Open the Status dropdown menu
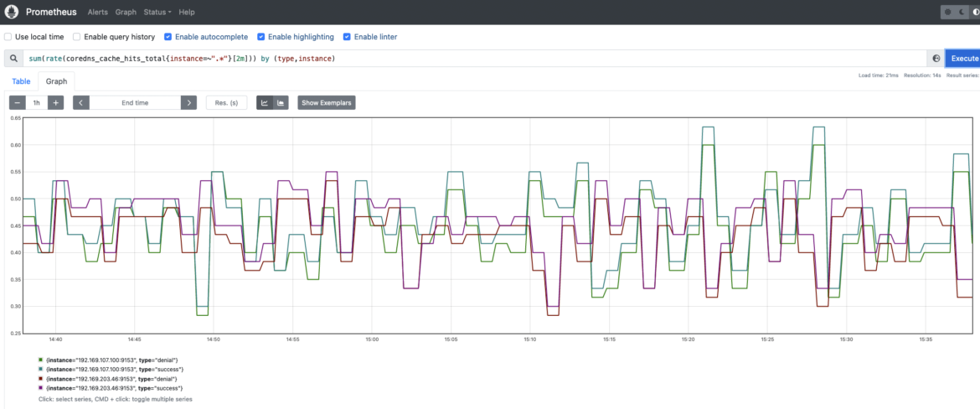The width and height of the screenshot is (980, 409). (x=157, y=12)
